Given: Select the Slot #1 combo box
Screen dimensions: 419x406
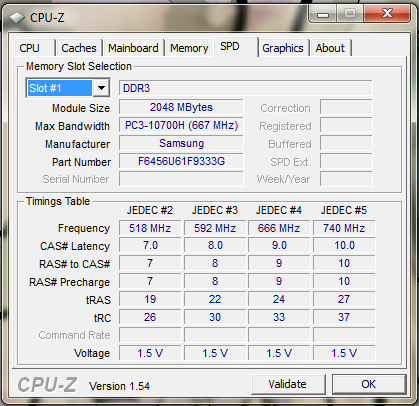Looking at the screenshot, I should pyautogui.click(x=68, y=88).
